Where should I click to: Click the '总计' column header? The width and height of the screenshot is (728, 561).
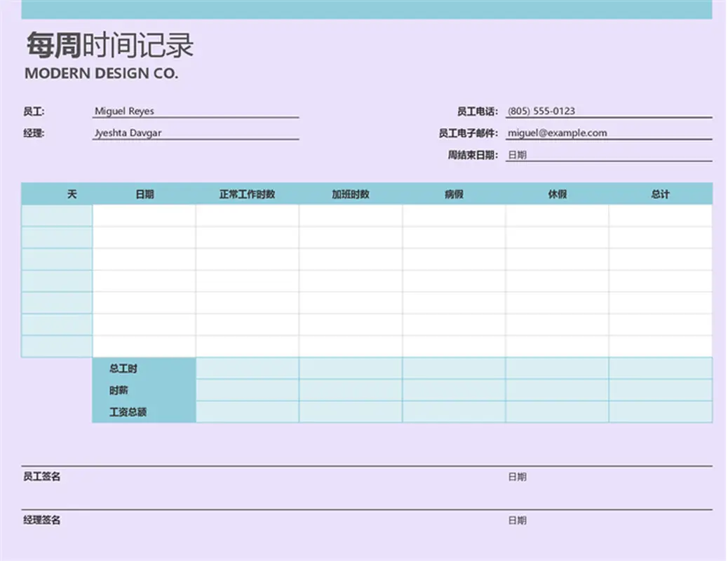[660, 194]
